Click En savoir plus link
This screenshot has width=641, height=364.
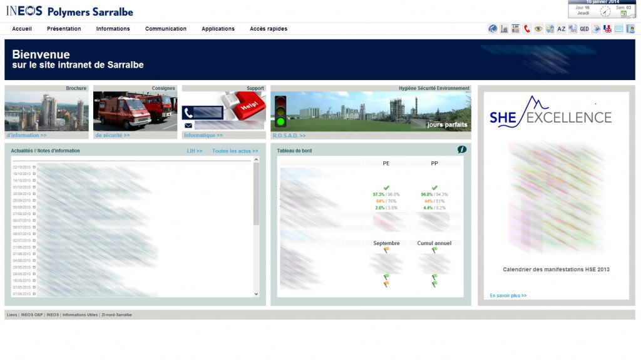(508, 295)
